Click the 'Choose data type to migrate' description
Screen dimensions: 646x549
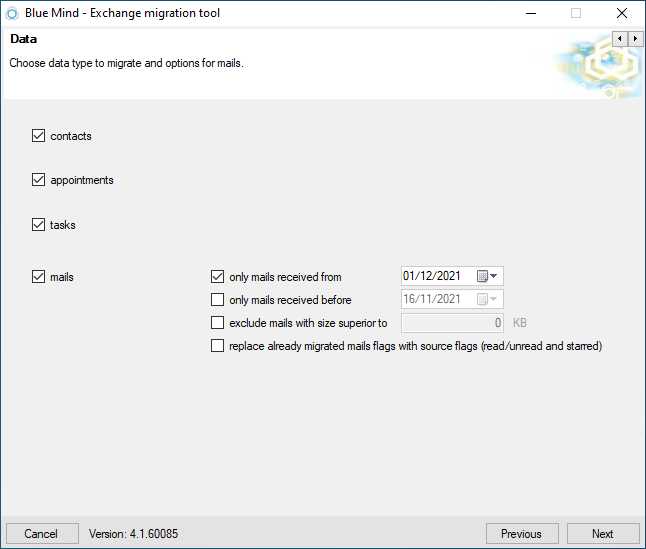[126, 63]
